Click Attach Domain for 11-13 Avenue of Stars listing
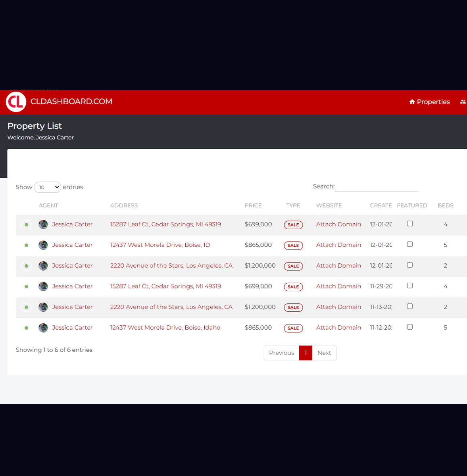 click(338, 307)
